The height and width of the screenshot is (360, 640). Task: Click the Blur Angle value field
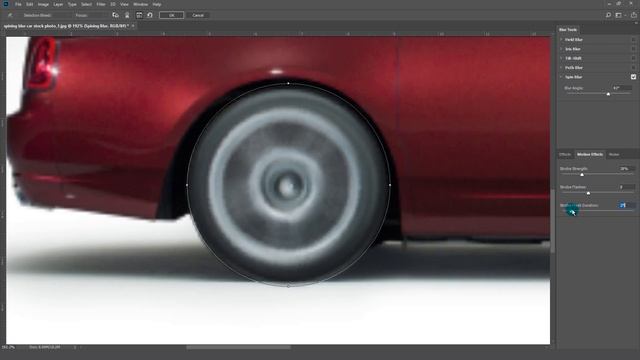tap(622, 88)
